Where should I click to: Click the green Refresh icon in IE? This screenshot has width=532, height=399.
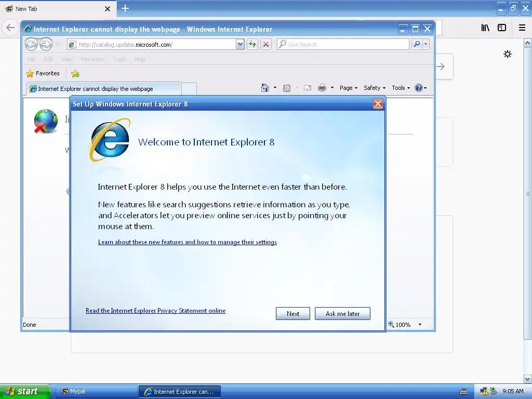(252, 44)
